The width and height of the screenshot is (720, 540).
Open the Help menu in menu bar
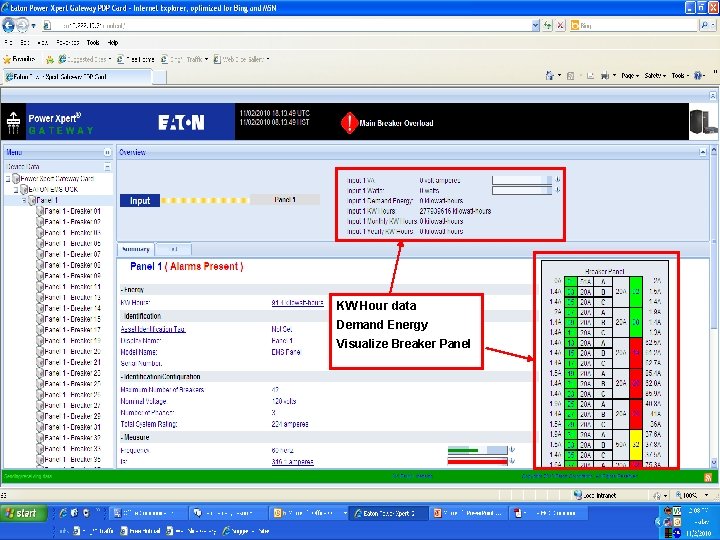point(113,43)
